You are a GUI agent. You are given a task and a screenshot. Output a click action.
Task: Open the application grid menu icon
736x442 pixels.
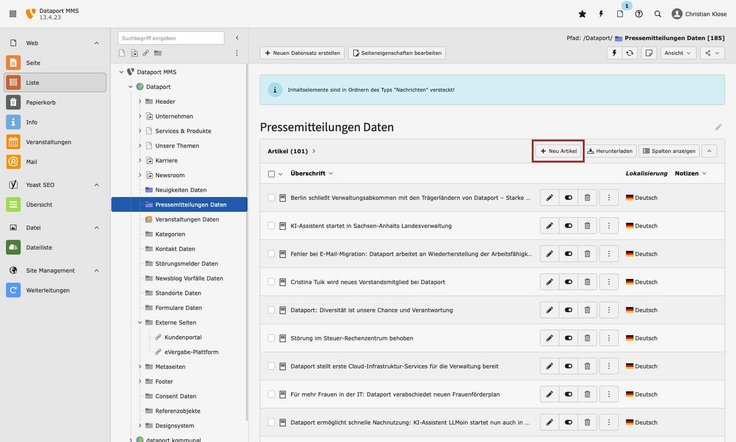tap(11, 14)
